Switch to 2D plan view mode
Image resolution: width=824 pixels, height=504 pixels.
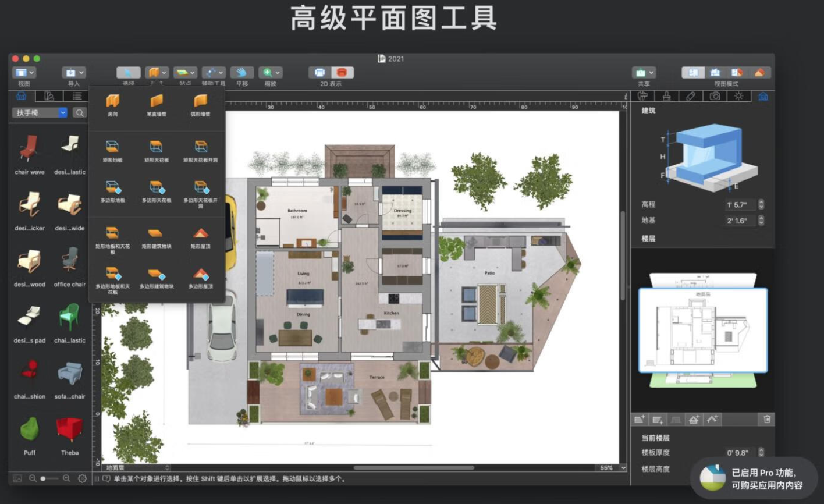coord(319,72)
